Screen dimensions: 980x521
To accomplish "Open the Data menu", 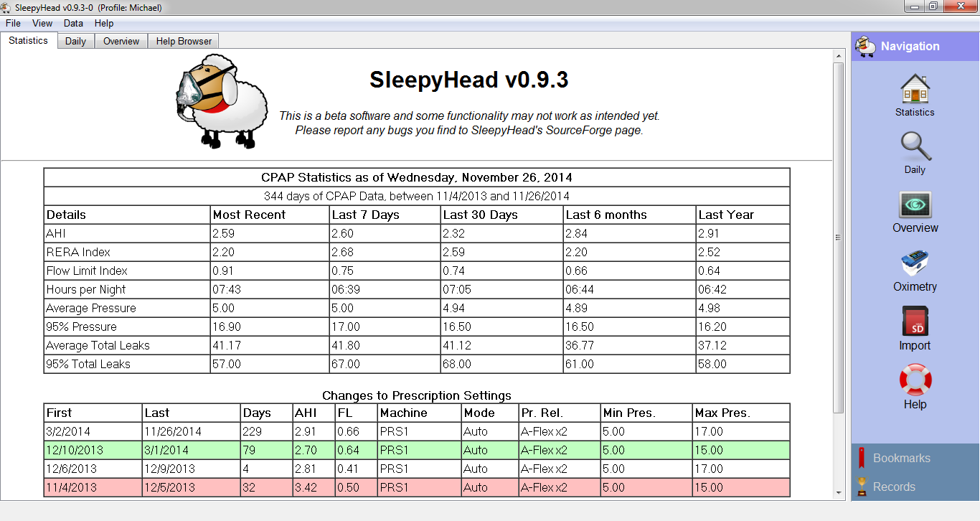I will coord(73,24).
